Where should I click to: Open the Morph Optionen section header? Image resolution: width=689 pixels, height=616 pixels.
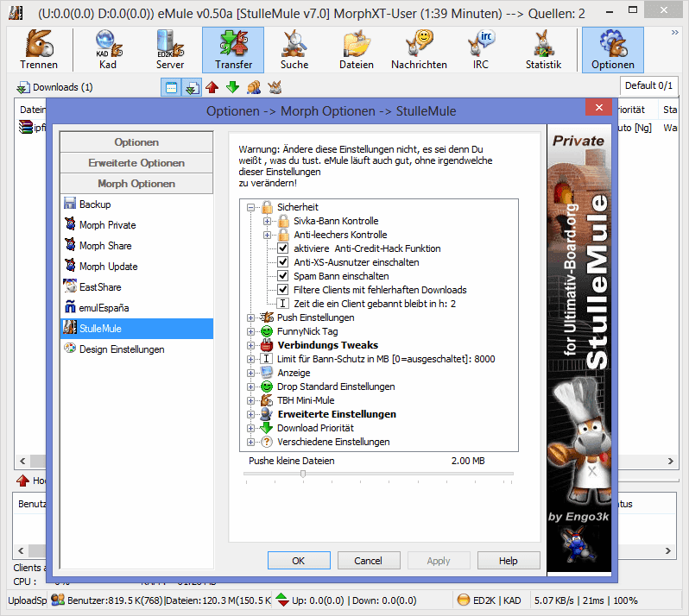coord(136,184)
